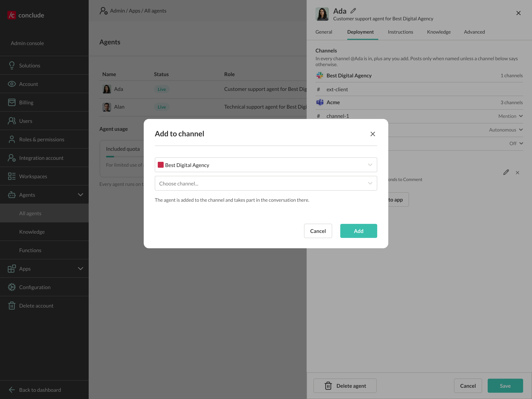Click the Save button in Ada panel

coord(505,386)
